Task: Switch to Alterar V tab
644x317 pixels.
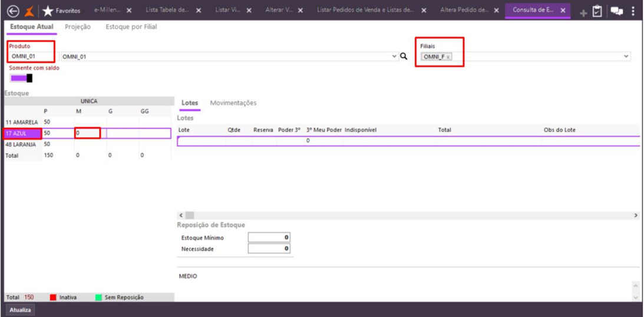Action: click(279, 10)
